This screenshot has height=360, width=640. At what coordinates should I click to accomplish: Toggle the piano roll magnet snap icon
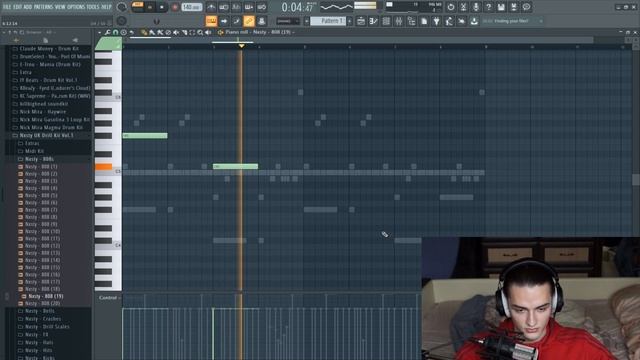116,32
